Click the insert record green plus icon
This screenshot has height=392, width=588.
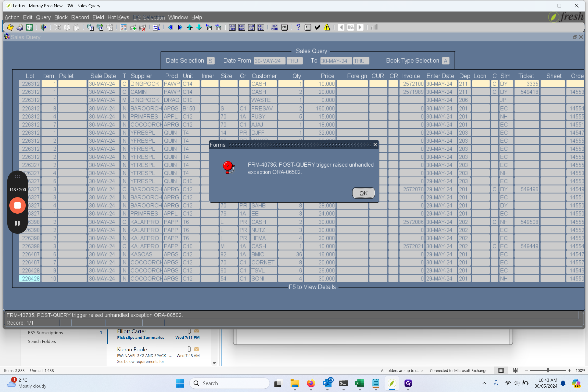click(133, 27)
